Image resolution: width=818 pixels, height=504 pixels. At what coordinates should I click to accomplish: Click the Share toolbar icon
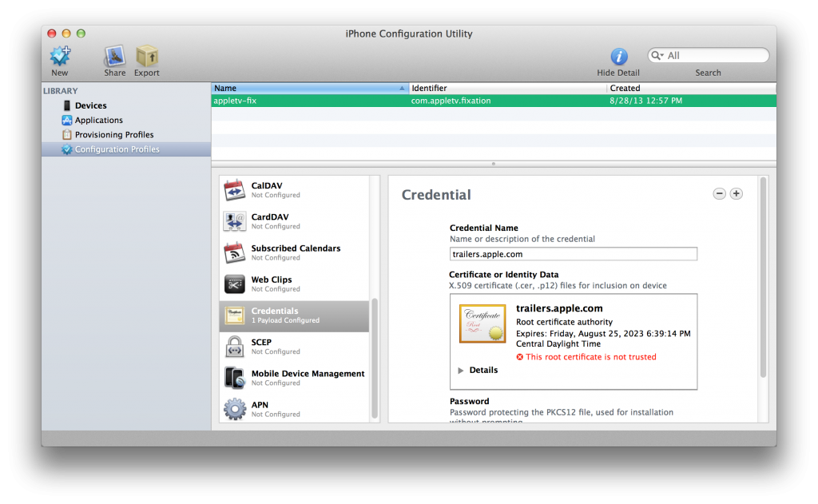114,57
